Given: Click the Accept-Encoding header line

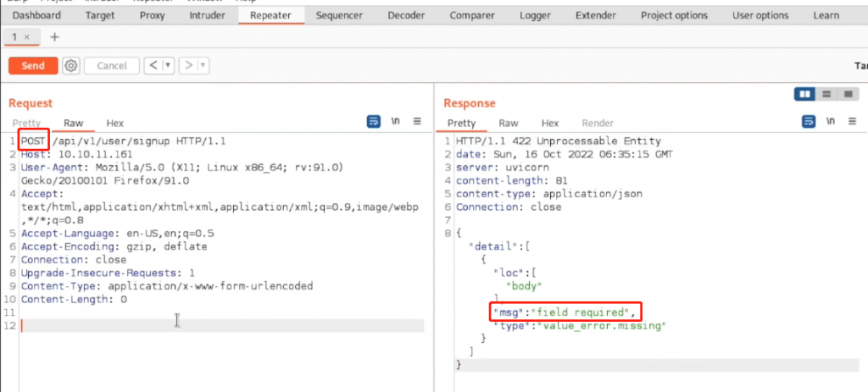Looking at the screenshot, I should [114, 246].
